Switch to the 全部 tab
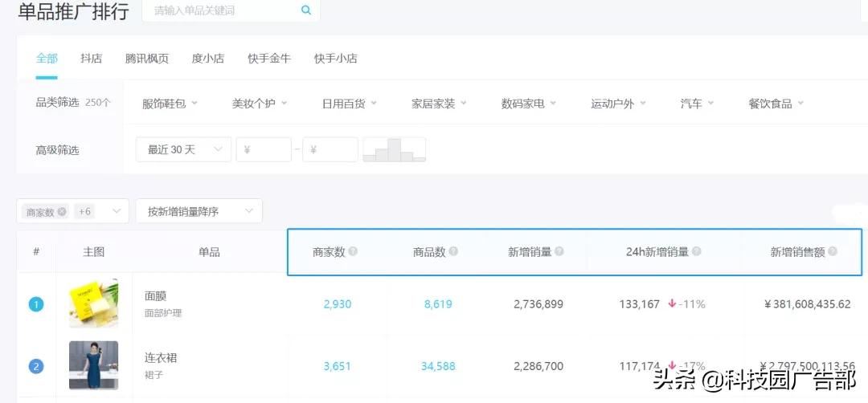 pyautogui.click(x=47, y=58)
